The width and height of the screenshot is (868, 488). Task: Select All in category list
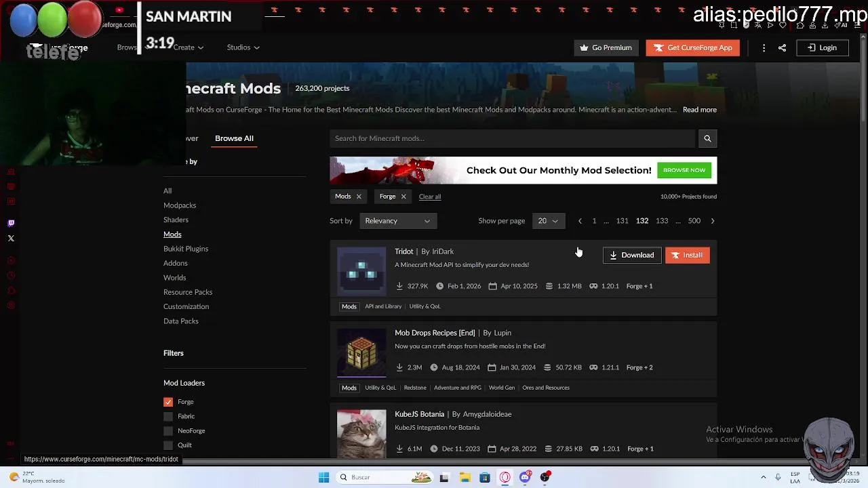pyautogui.click(x=167, y=191)
